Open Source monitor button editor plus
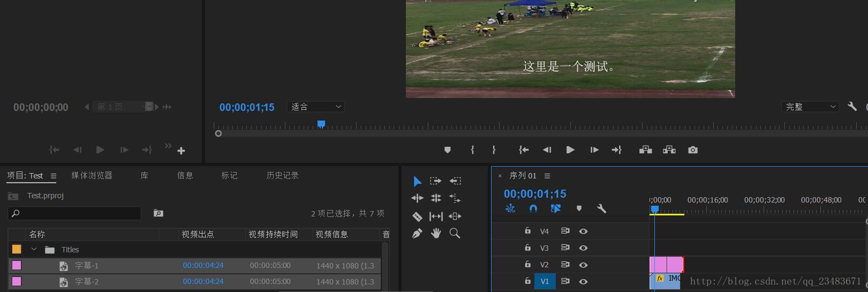868x292 pixels. tap(181, 151)
